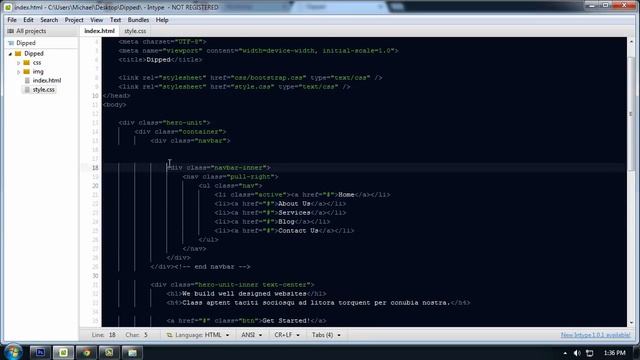
Task: Click the end navbar comment
Action: (x=212, y=267)
